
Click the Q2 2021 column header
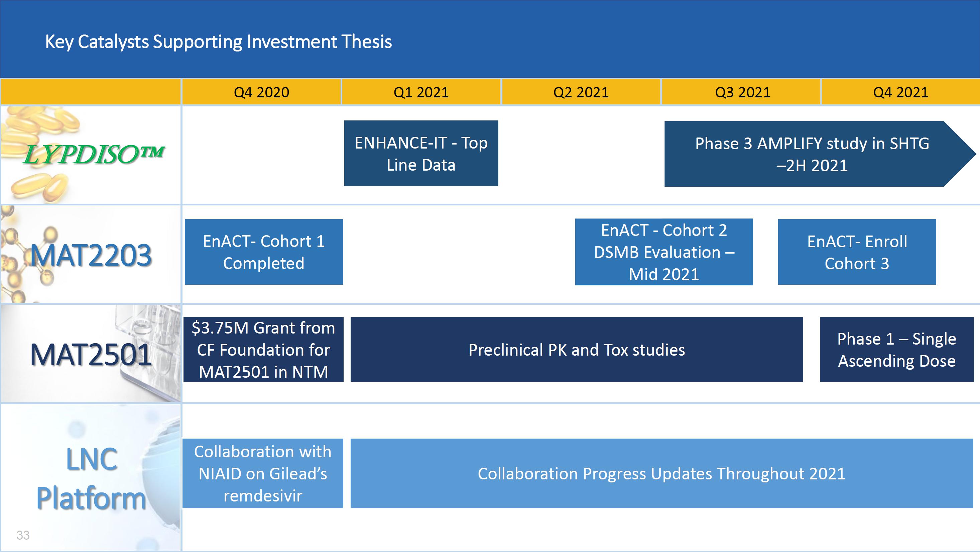click(x=581, y=92)
